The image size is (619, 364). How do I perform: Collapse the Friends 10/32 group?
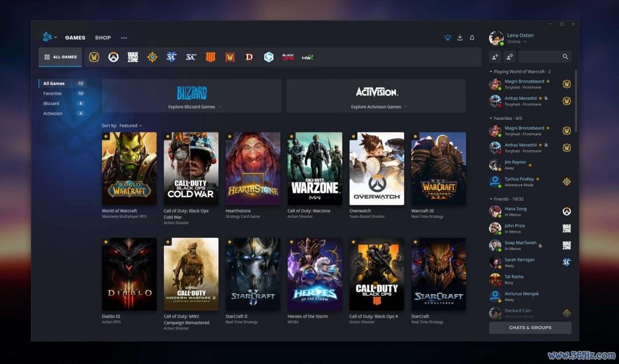507,199
